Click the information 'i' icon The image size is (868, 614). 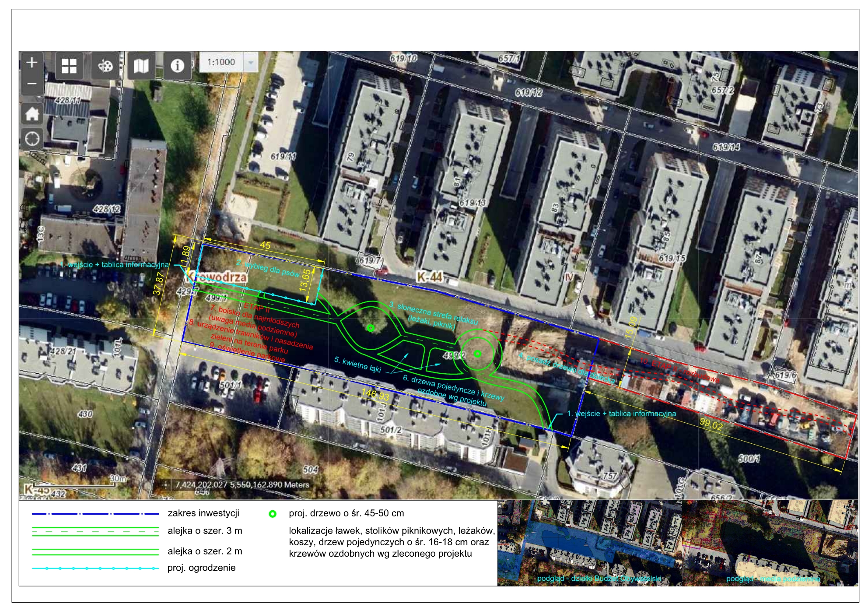pyautogui.click(x=177, y=66)
